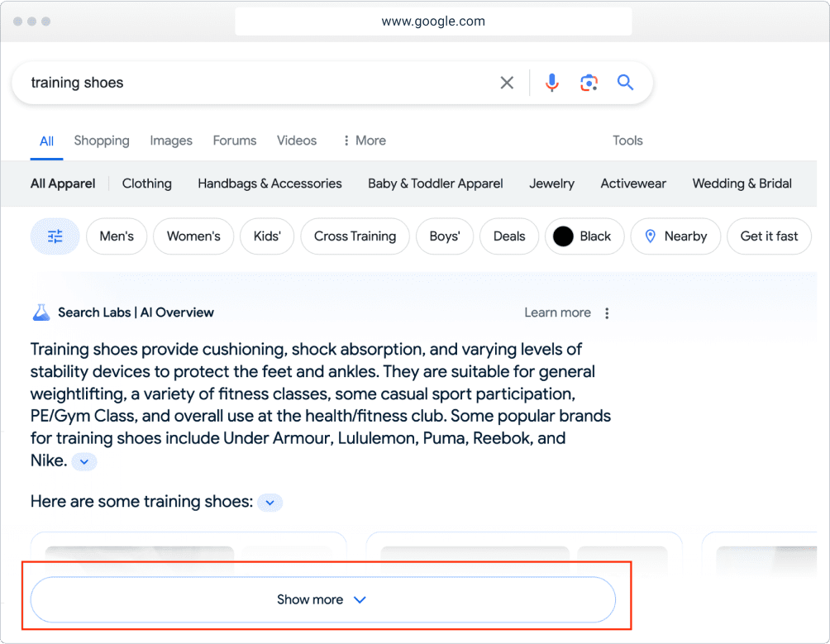Viewport: 830px width, 644px height.
Task: Click the Search Labs flask icon
Action: (41, 312)
